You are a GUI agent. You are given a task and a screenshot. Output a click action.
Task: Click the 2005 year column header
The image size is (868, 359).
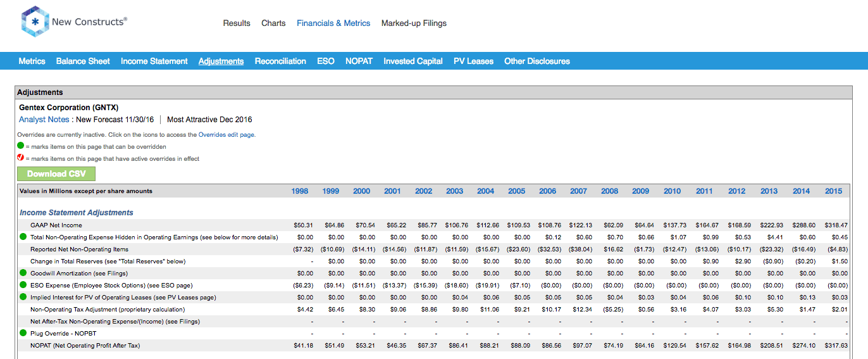pos(516,191)
